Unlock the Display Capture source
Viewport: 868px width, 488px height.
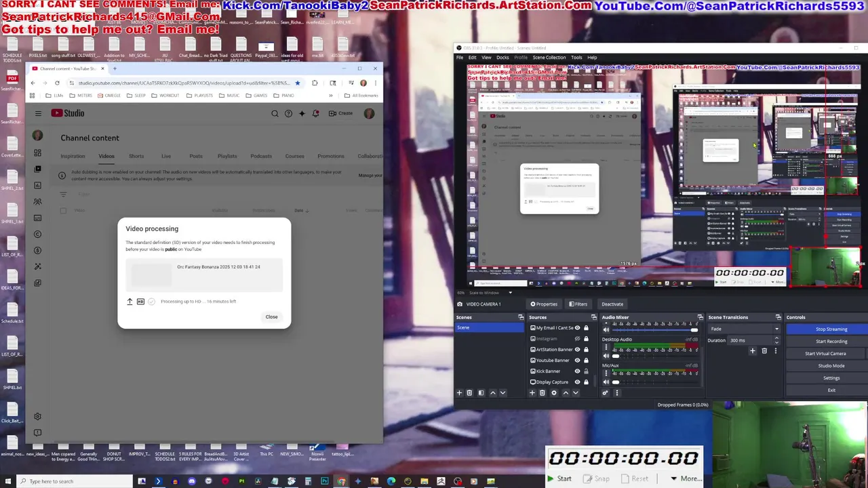tap(587, 382)
